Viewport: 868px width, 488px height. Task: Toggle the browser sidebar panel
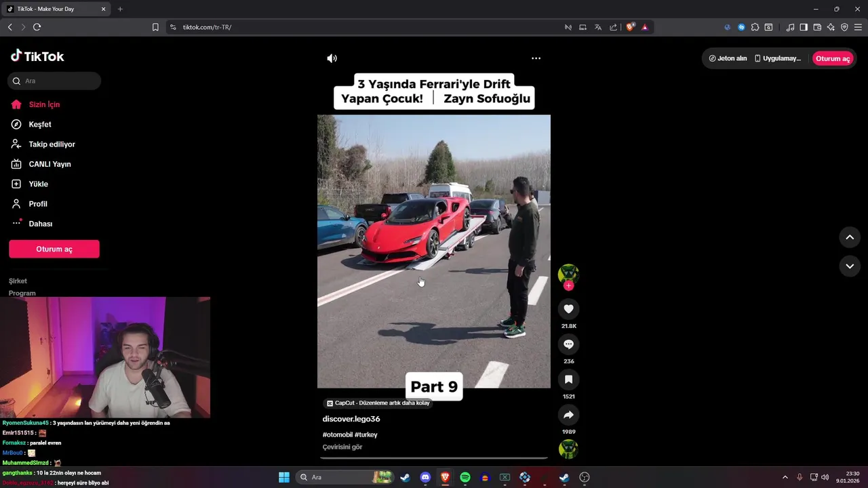pos(804,27)
